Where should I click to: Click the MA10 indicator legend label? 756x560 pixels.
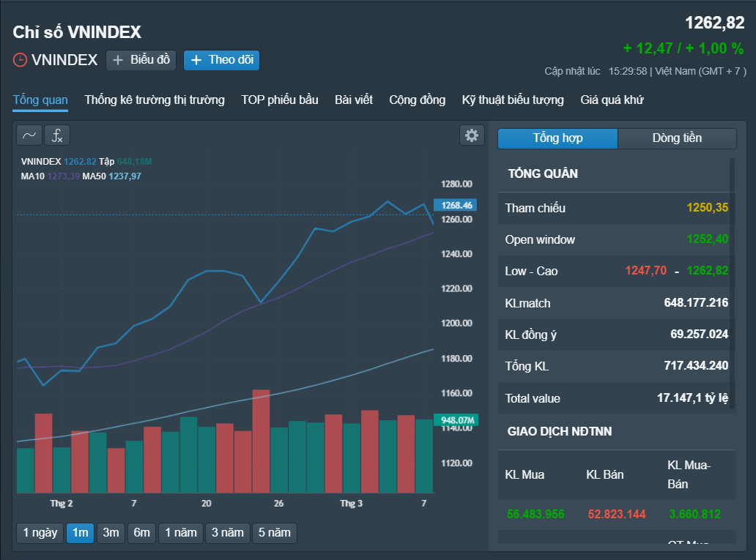(x=33, y=176)
